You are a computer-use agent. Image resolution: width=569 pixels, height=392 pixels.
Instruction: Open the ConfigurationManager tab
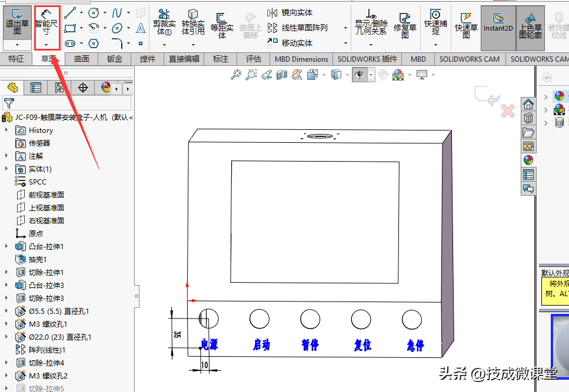pos(59,88)
